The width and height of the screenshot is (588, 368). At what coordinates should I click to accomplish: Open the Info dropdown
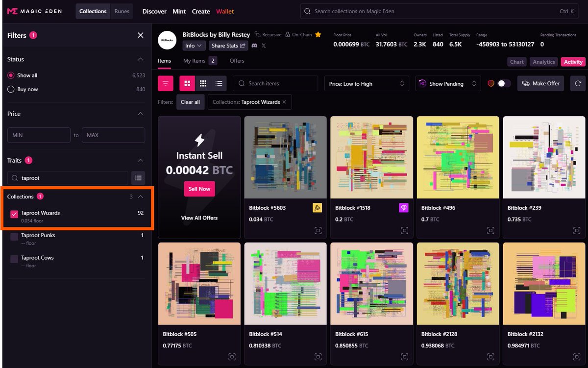coord(195,46)
